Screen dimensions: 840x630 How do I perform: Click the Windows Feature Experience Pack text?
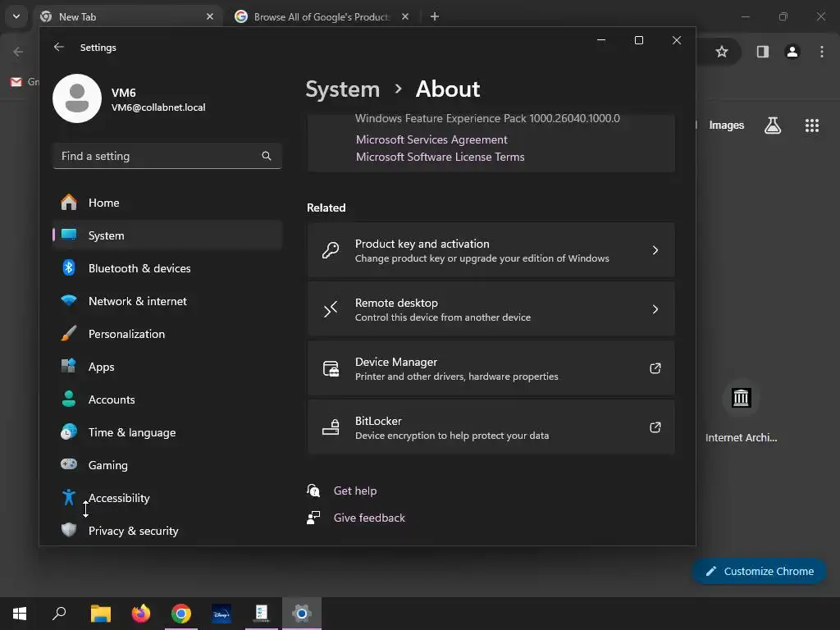tap(487, 118)
